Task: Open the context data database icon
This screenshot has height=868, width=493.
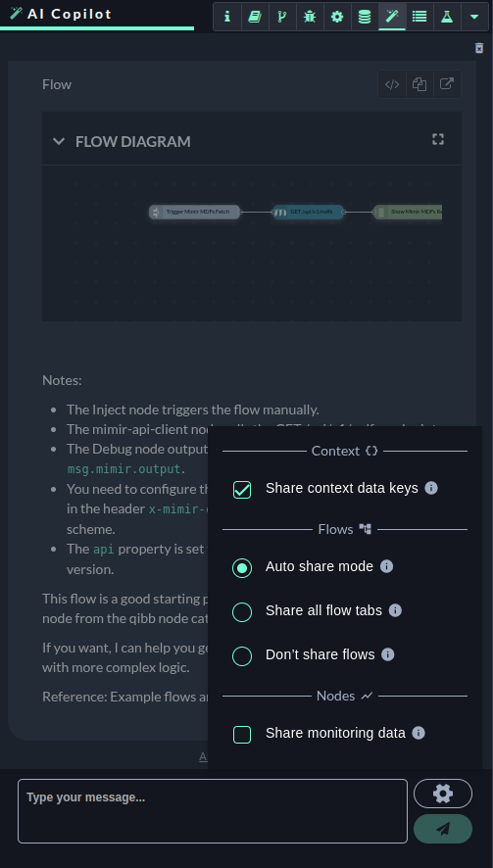Action: click(365, 17)
